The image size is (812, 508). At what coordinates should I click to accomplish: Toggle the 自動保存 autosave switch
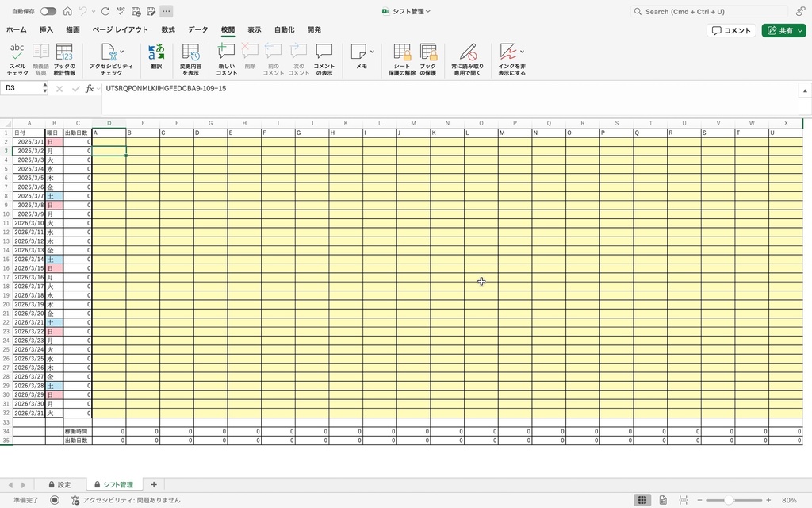48,11
